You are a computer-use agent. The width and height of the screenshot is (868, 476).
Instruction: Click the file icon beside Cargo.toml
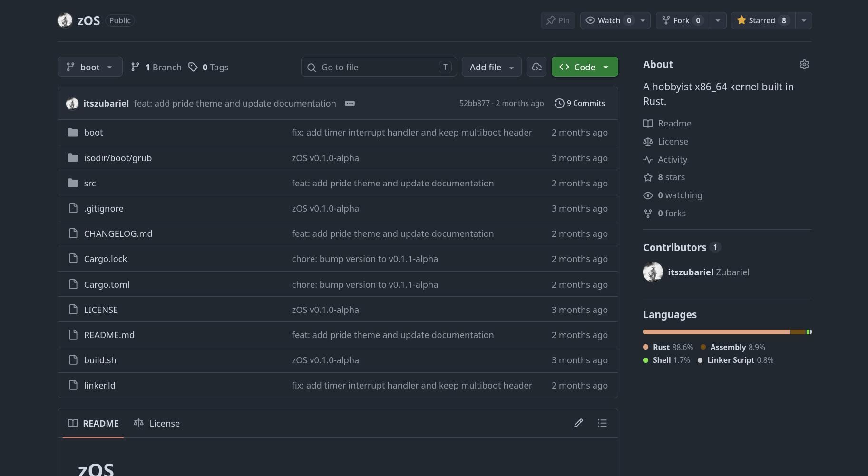(x=73, y=284)
